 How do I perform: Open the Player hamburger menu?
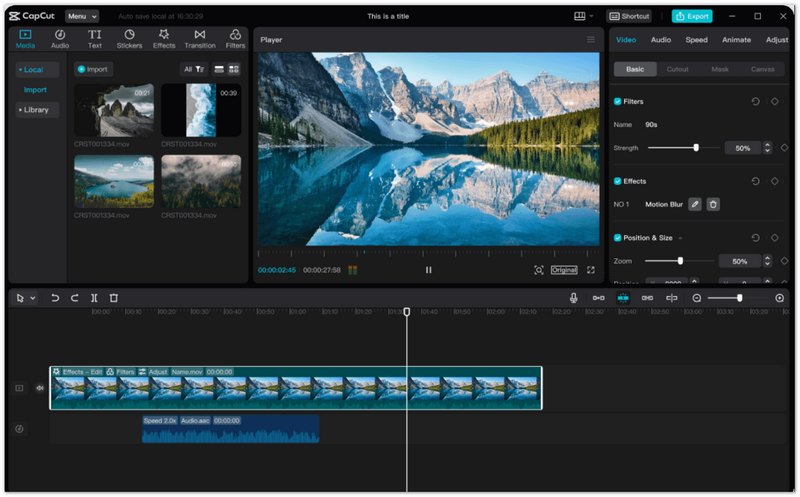click(590, 40)
